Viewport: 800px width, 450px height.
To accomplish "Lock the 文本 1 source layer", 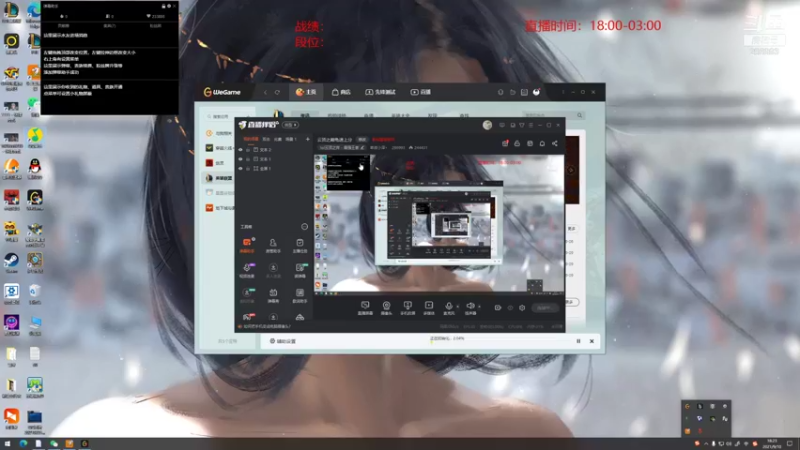I will click(248, 159).
